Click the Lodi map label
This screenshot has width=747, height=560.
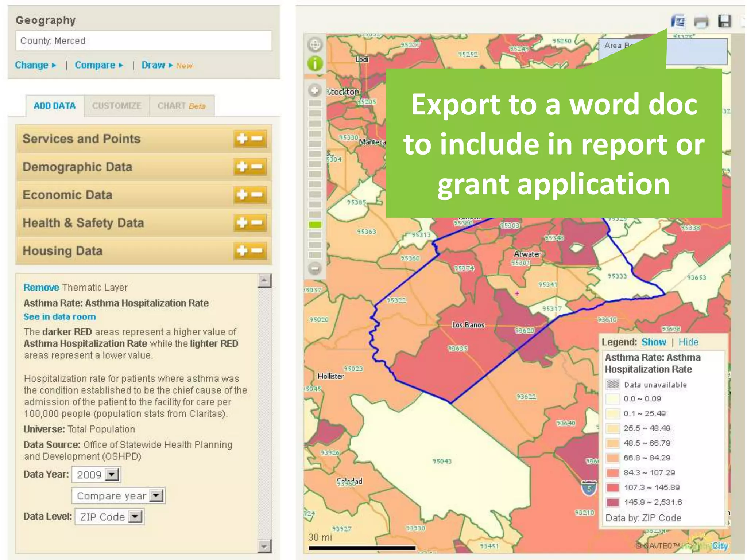pos(362,59)
